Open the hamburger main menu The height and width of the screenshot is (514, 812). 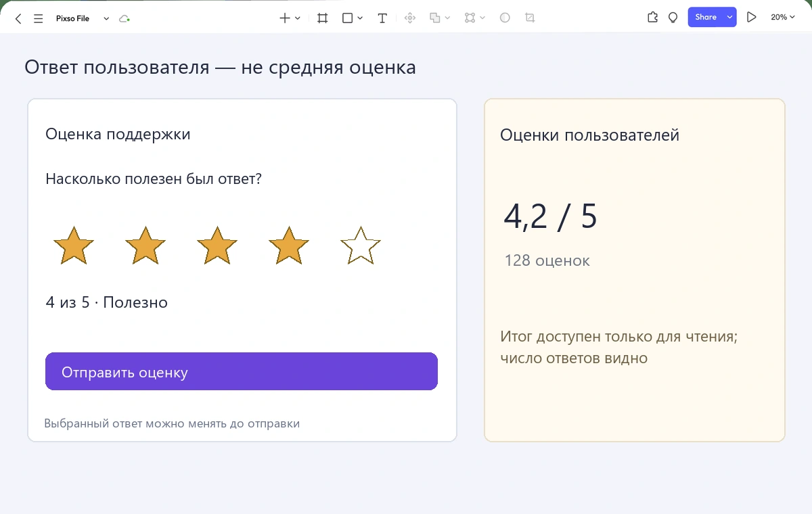tap(39, 19)
